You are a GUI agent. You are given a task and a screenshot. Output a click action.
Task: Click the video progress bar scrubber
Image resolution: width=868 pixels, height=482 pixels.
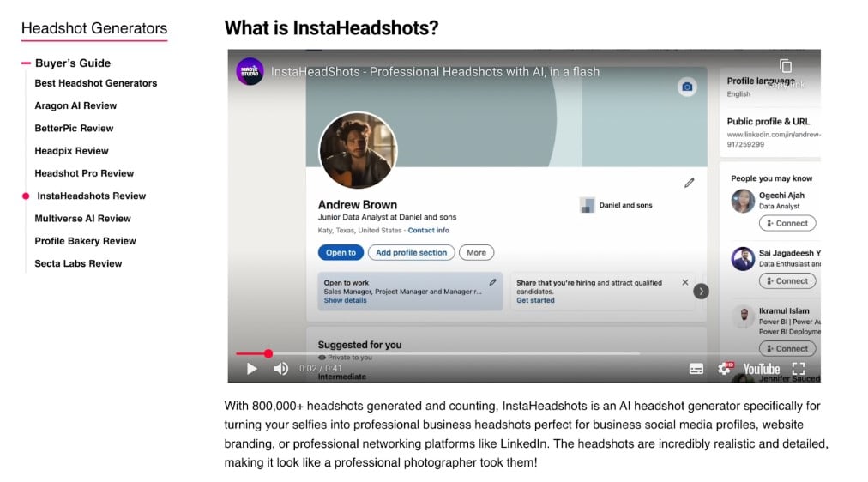coord(268,353)
